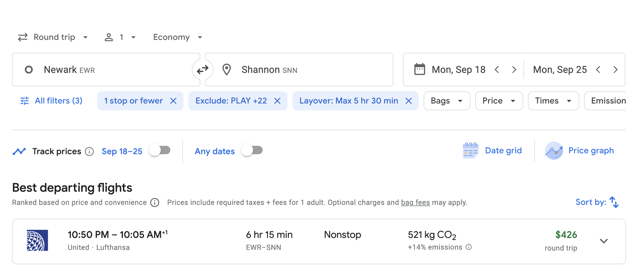Click the bag fees link

pyautogui.click(x=415, y=202)
